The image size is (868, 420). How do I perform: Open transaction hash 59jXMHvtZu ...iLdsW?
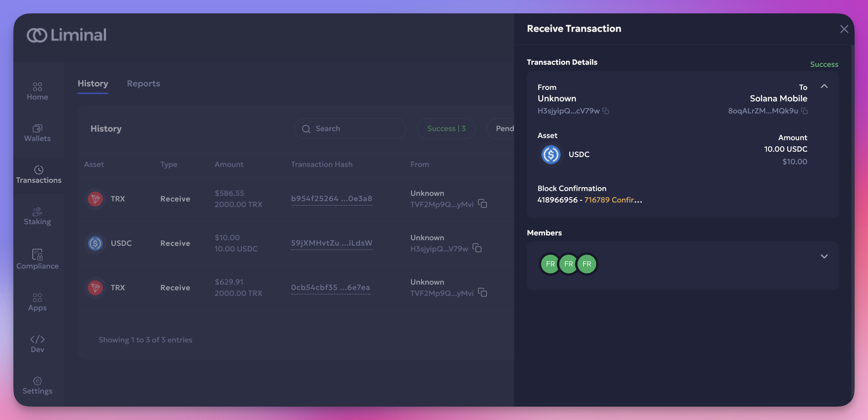pyautogui.click(x=331, y=243)
